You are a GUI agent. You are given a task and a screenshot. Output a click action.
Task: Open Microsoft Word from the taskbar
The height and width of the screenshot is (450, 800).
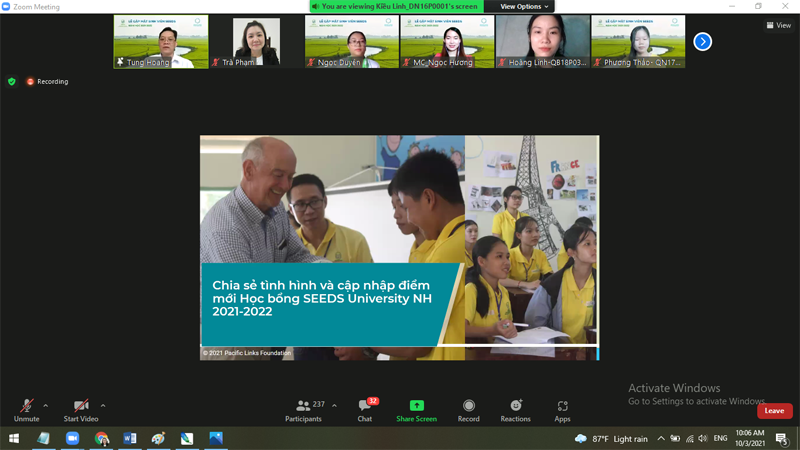(x=130, y=438)
